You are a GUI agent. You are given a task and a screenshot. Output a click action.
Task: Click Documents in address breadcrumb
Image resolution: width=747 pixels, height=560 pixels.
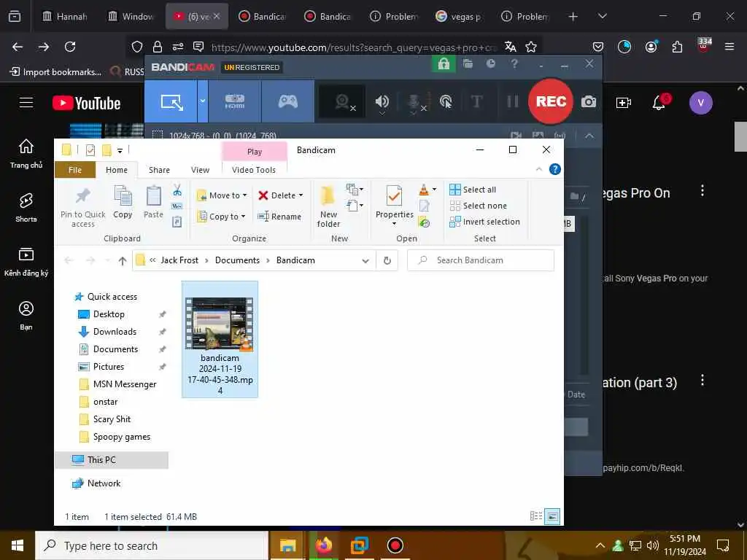point(237,260)
